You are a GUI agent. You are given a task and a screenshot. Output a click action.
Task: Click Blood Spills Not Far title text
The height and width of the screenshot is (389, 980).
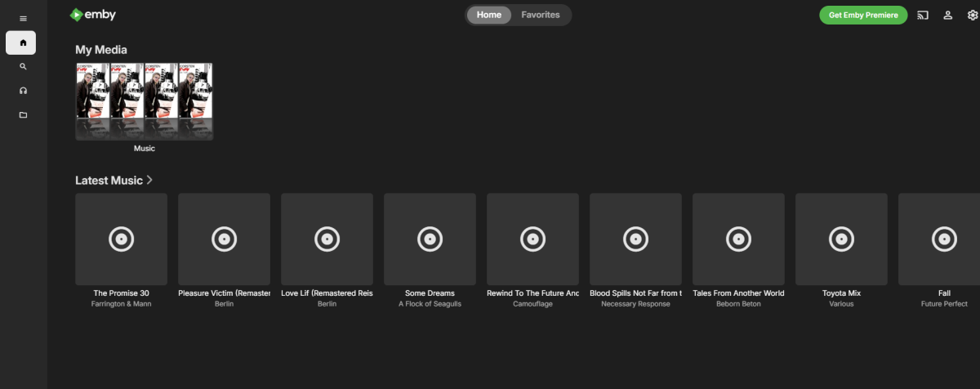(635, 293)
